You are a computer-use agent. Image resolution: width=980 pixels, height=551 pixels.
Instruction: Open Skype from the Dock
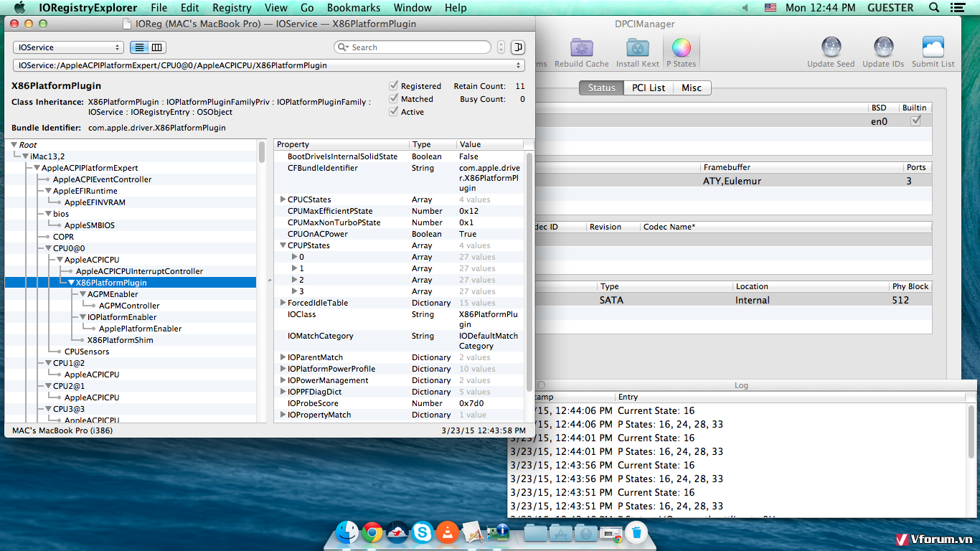pos(423,532)
